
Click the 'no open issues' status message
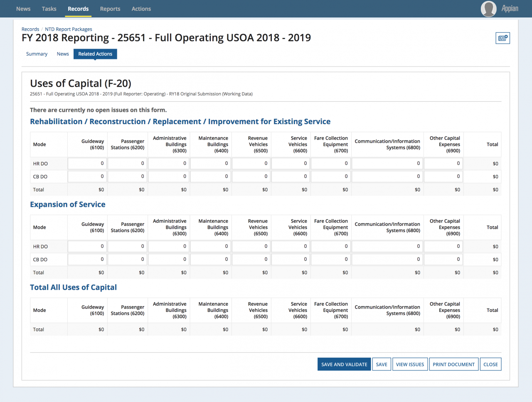coord(98,110)
